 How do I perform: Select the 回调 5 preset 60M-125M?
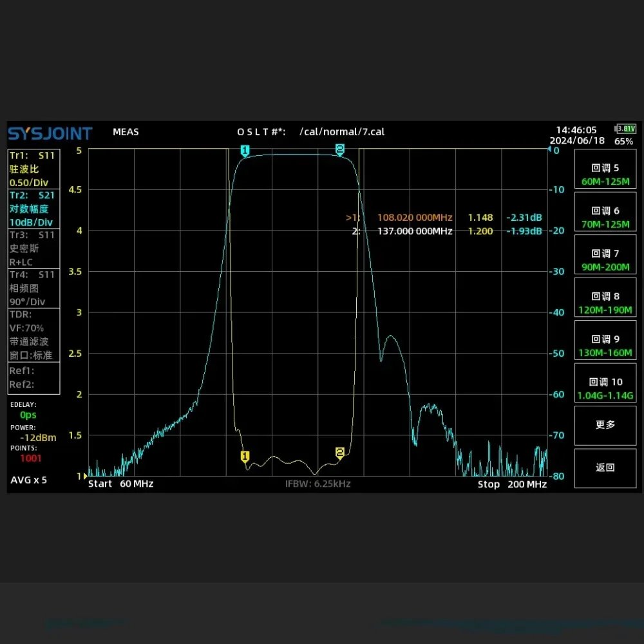605,174
